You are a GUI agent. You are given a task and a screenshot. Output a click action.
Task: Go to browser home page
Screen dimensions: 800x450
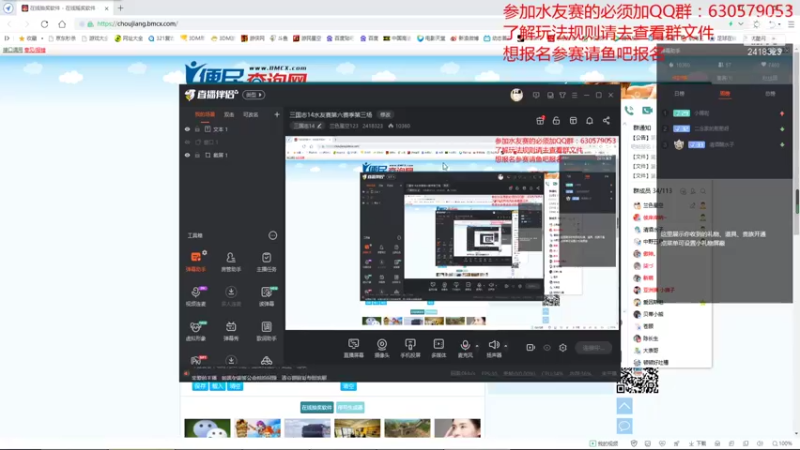point(62,23)
